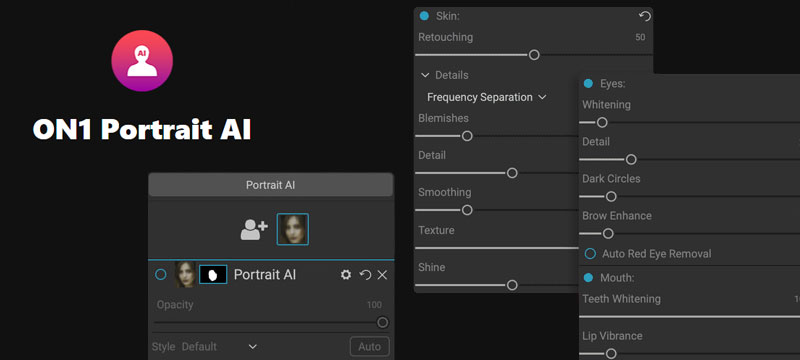Reset the Portrait AI layer with the undo arrow
This screenshot has width=800, height=360.
click(x=365, y=275)
